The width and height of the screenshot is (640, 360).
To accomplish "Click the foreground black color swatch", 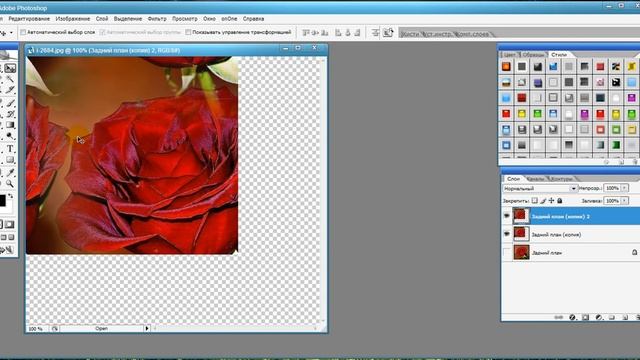I will (2, 200).
